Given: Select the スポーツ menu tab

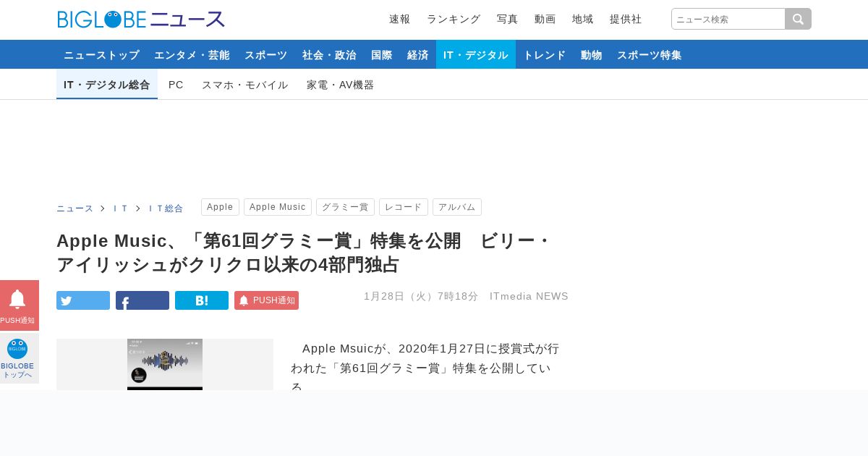Looking at the screenshot, I should point(265,54).
